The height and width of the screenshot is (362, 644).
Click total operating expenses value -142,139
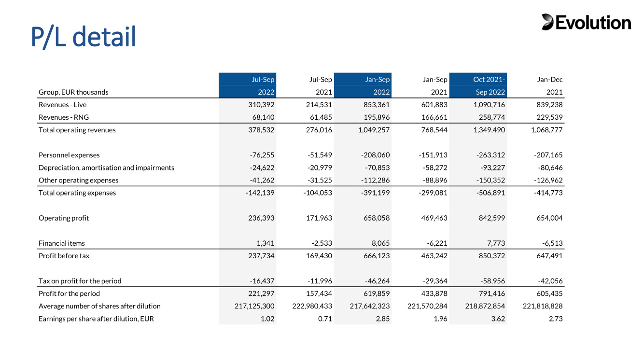(x=260, y=193)
